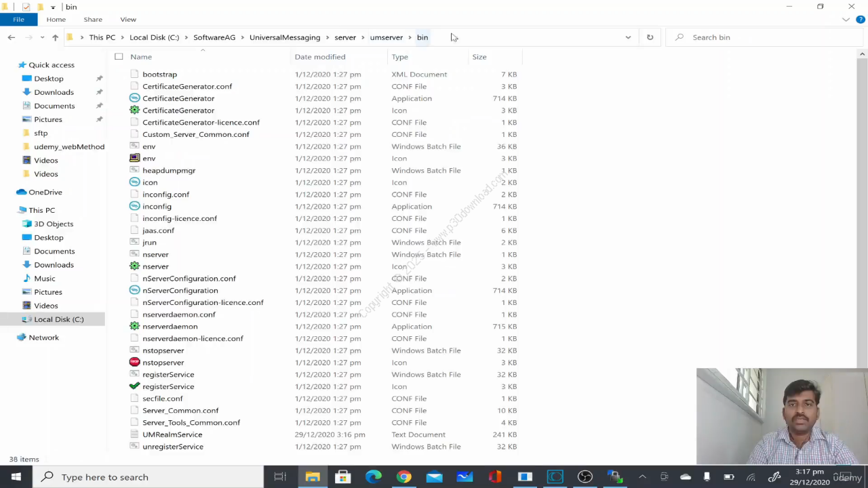Viewport: 868px width, 488px height.
Task: Open Music under This PC
Action: pyautogui.click(x=45, y=279)
